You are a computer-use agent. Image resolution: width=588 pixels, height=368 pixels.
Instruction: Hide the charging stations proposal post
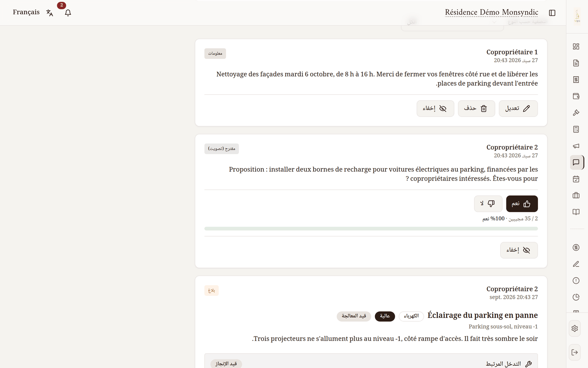tap(519, 250)
